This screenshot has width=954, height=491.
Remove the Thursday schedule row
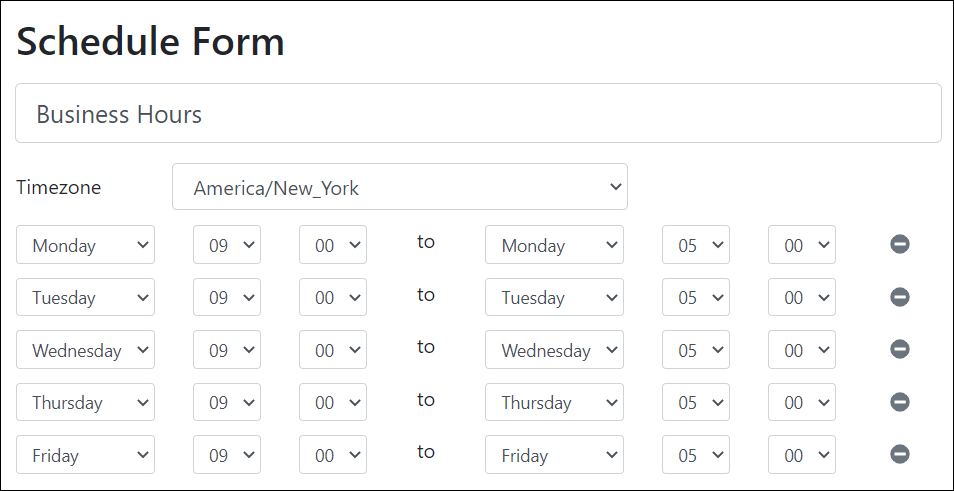click(x=900, y=402)
